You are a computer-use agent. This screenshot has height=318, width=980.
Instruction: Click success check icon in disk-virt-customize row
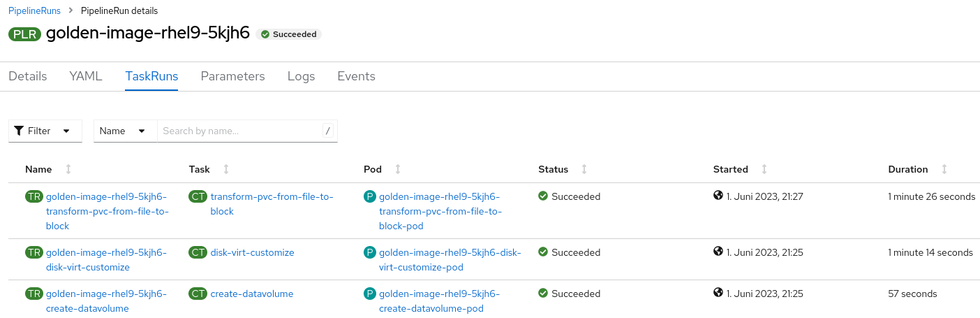543,252
